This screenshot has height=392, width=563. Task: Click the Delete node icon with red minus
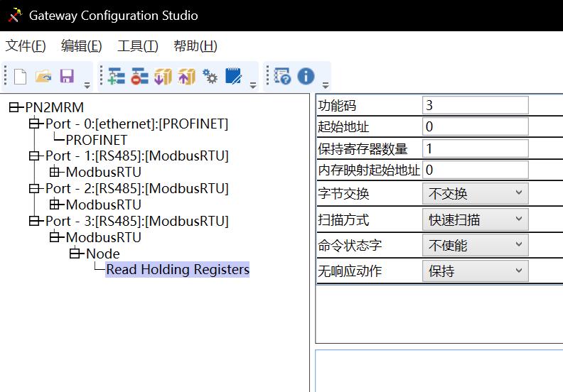(140, 77)
